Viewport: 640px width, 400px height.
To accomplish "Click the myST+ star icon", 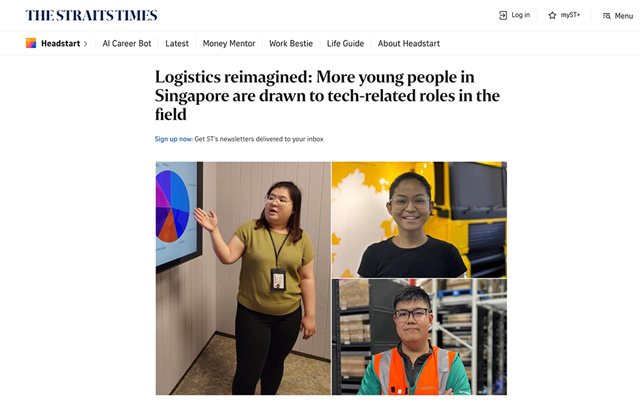I will click(x=552, y=16).
